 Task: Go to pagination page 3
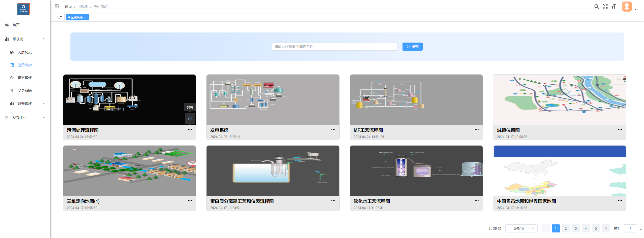point(576,228)
